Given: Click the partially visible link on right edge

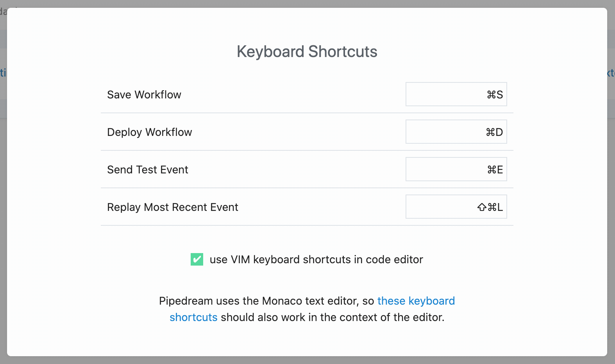Looking at the screenshot, I should tap(611, 73).
